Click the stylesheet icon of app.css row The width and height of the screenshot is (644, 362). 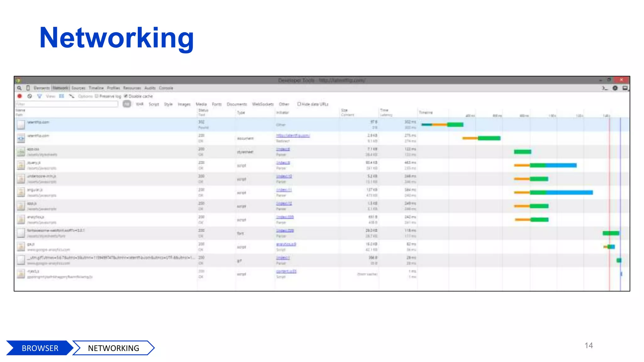tap(21, 152)
